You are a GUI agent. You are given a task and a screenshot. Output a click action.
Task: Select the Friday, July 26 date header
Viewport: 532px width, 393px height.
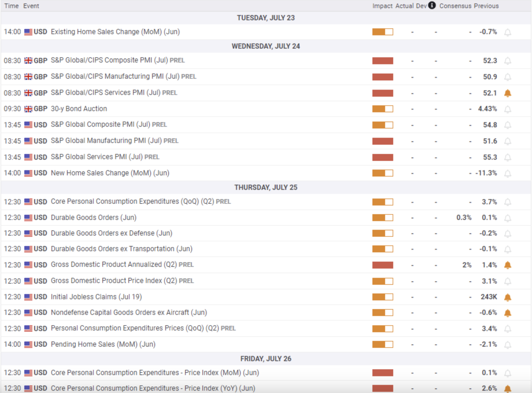266,359
